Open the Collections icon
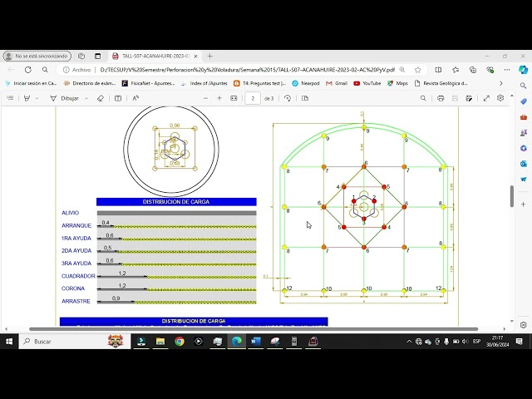 click(x=473, y=70)
